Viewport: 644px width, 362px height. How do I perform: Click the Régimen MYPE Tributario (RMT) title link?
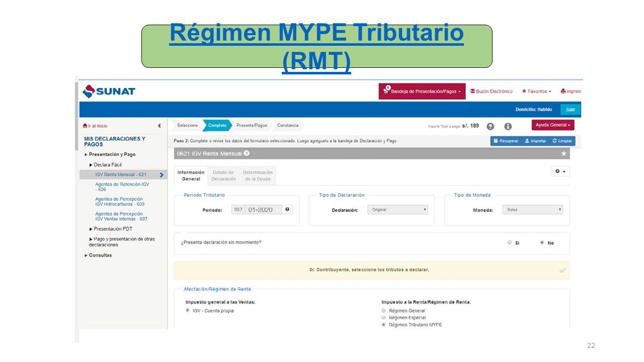[316, 46]
